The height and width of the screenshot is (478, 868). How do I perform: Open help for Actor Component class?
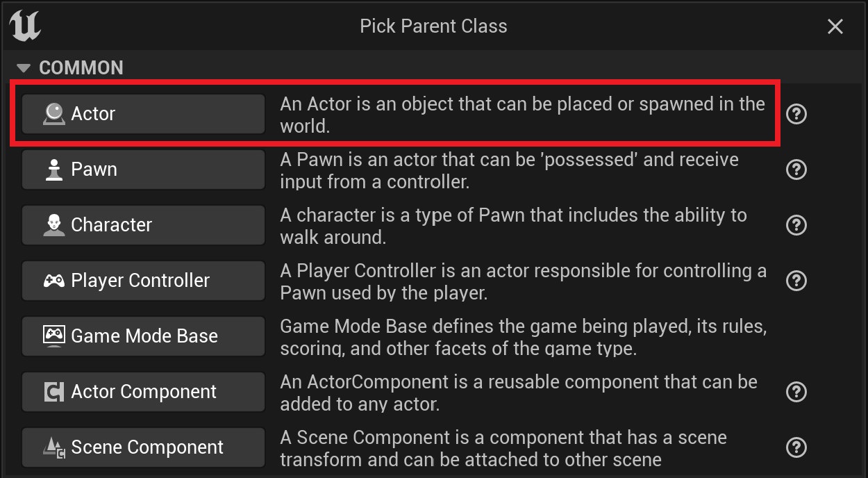[796, 392]
